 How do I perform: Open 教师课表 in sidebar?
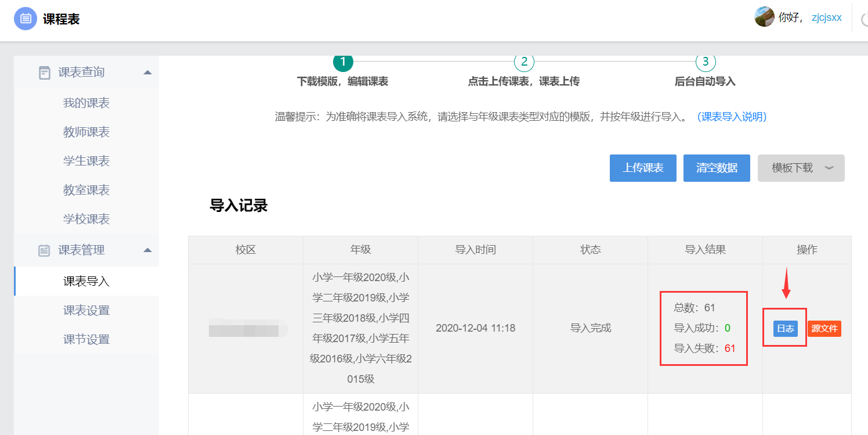click(x=86, y=132)
